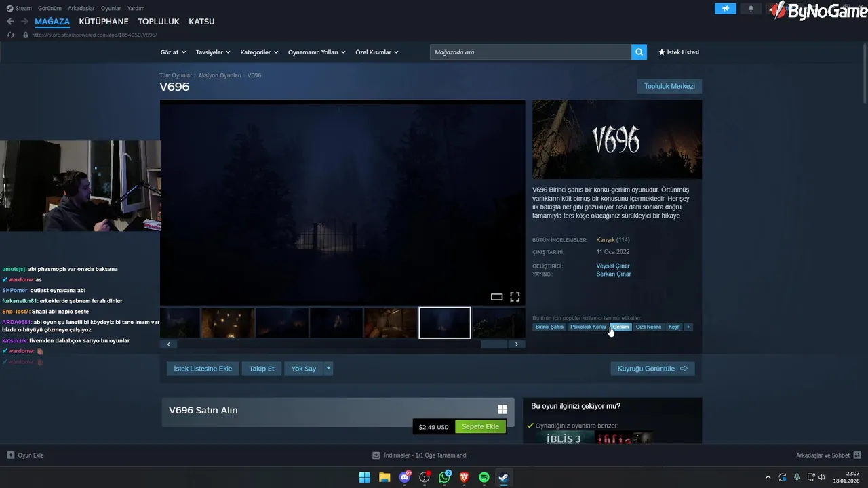This screenshot has height=488, width=868.
Task: Open Discord from the taskbar
Action: pyautogui.click(x=405, y=477)
